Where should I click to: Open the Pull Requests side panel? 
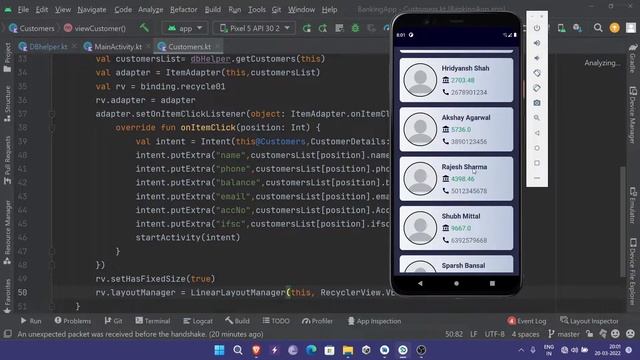7,160
